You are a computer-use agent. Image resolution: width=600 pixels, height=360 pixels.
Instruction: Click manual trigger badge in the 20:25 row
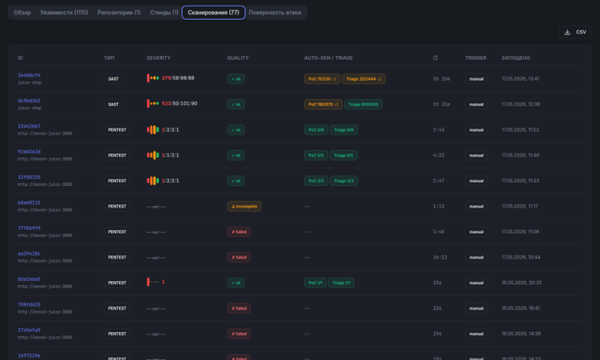pos(476,283)
